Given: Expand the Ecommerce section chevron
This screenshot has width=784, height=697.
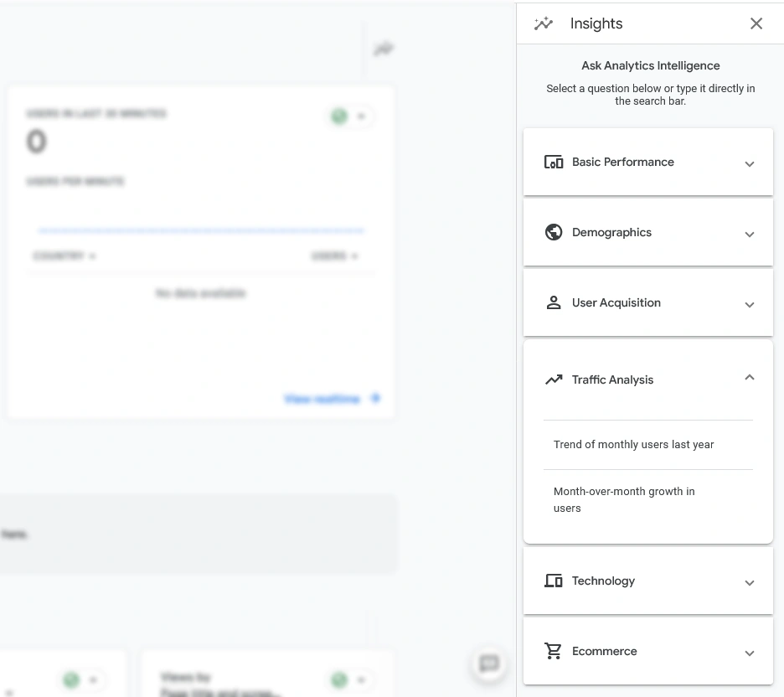Looking at the screenshot, I should (750, 653).
